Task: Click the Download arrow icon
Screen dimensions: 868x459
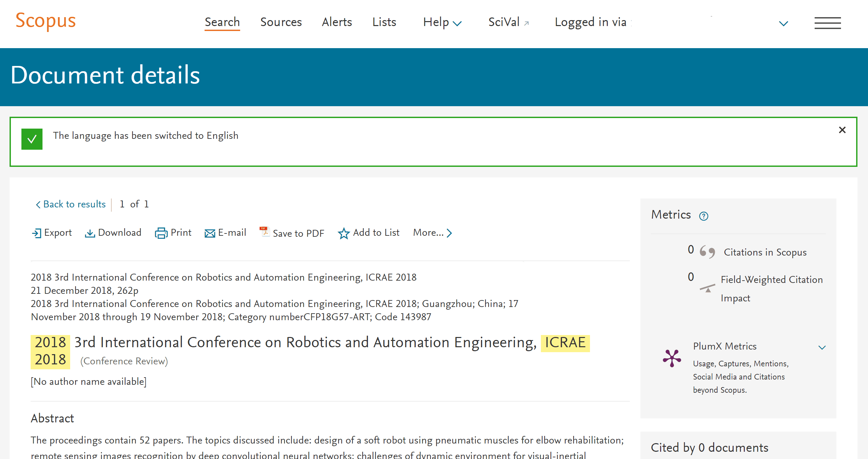Action: (90, 233)
